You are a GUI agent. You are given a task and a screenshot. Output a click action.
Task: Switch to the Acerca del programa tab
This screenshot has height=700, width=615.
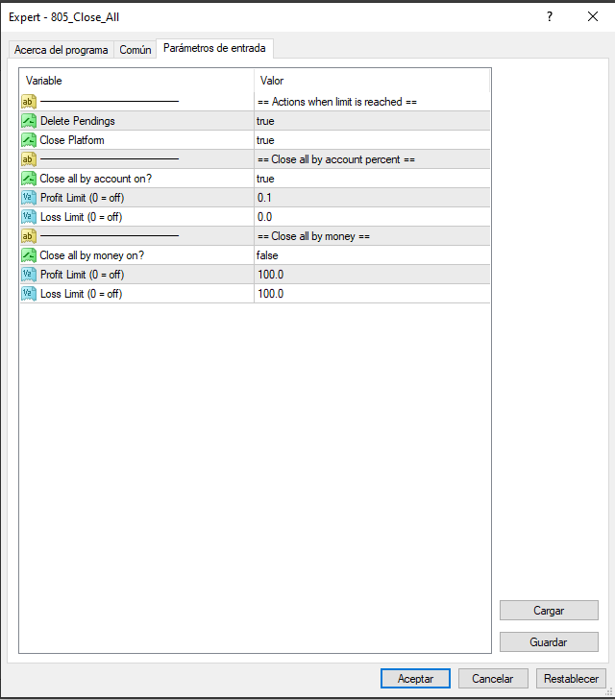(x=61, y=50)
